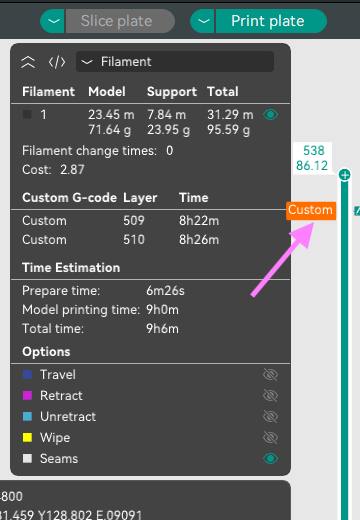The image size is (360, 520).
Task: Click the G-code view icon
Action: 57,62
